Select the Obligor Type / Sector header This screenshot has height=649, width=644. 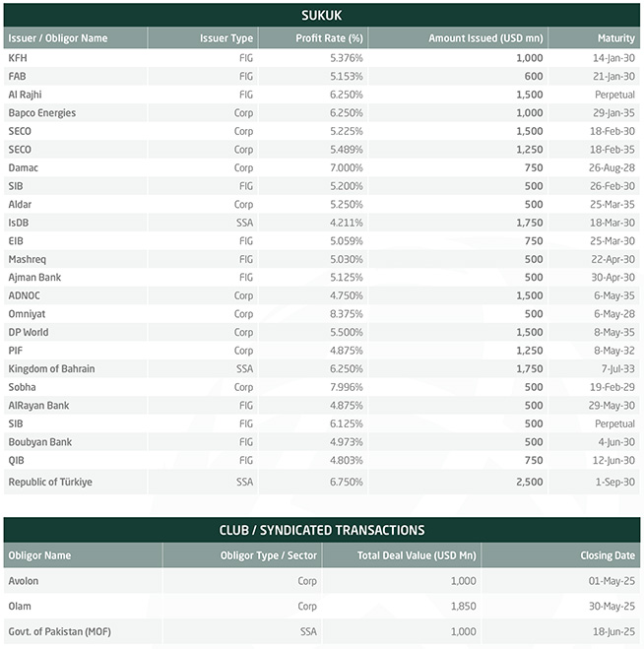tap(242, 555)
